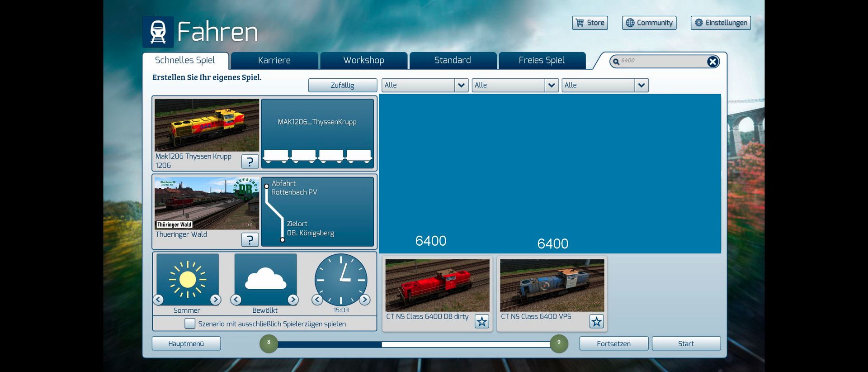Click the Fortsetzen button

pyautogui.click(x=614, y=343)
